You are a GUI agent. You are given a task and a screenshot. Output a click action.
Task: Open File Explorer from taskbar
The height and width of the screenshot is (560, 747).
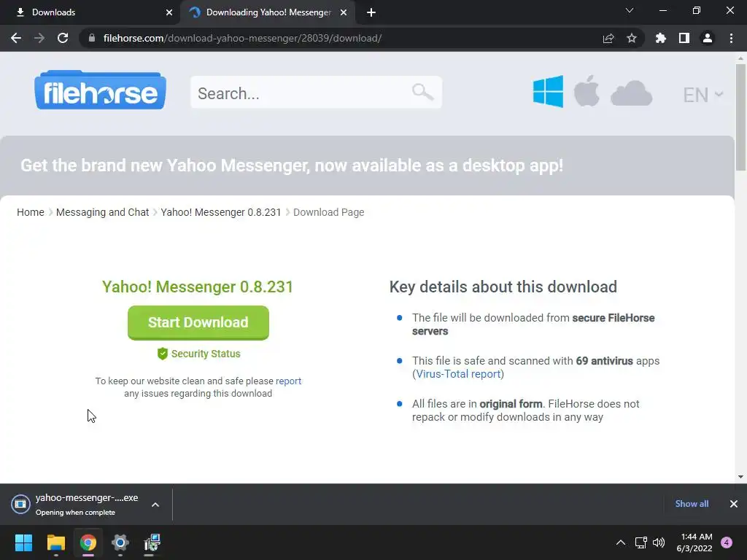55,542
